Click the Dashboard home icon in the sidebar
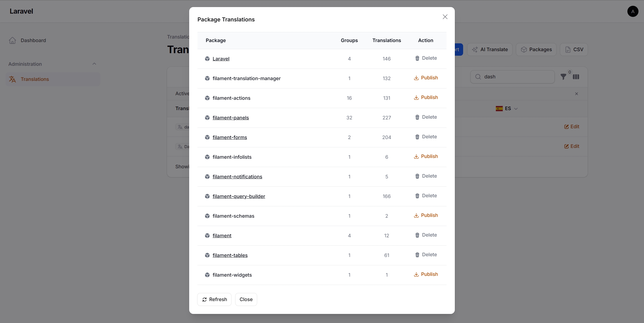This screenshot has width=644, height=323. [x=12, y=40]
